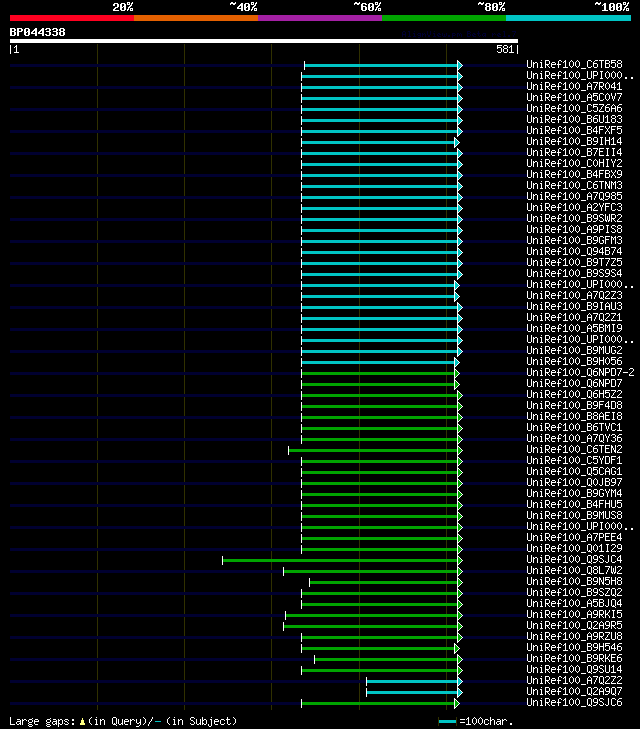640x729 pixels.
Task: Pick the UniRef100_Q9SJC4 hit name
Action: click(574, 559)
